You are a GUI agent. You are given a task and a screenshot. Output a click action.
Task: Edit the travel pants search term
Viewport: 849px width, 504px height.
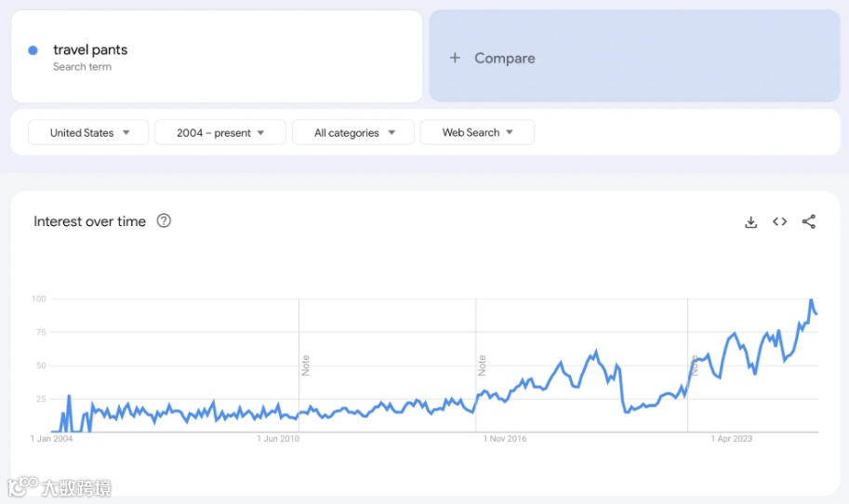coord(90,50)
